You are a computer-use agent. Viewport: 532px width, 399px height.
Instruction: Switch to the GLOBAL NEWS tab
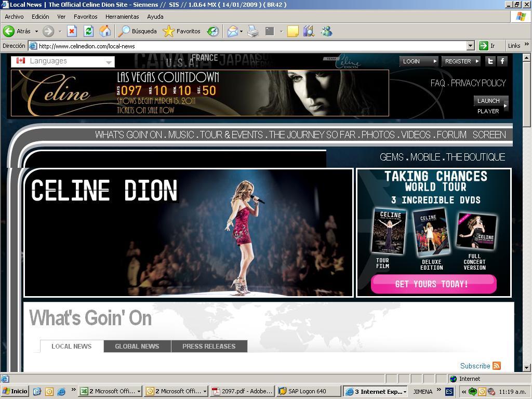(x=137, y=347)
